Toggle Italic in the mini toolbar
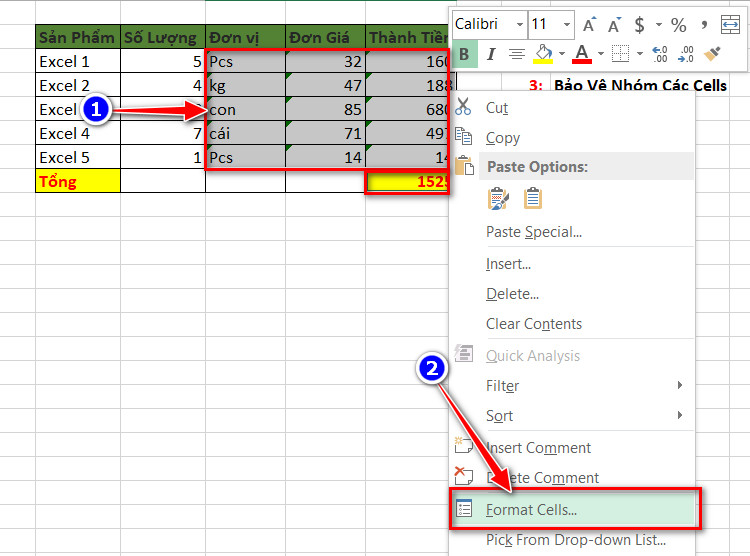 [x=491, y=54]
